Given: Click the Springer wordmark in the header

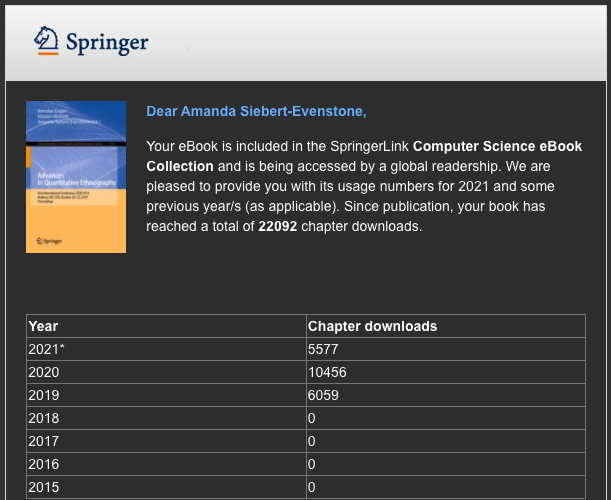Looking at the screenshot, I should click(x=107, y=42).
